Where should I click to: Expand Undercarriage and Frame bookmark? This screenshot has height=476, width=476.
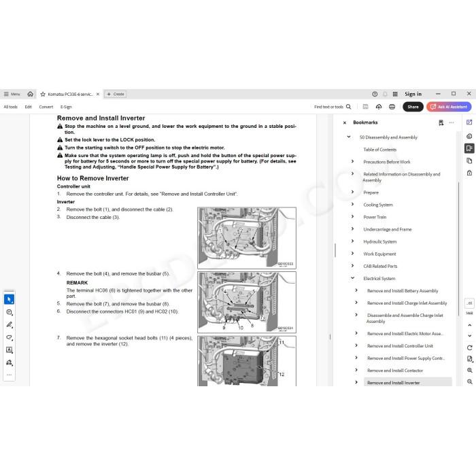pyautogui.click(x=352, y=229)
